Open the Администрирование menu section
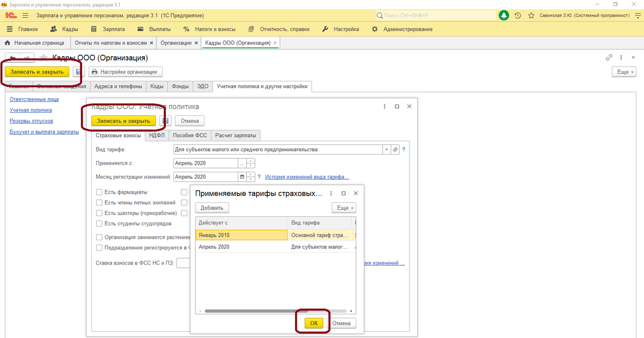 pos(402,29)
